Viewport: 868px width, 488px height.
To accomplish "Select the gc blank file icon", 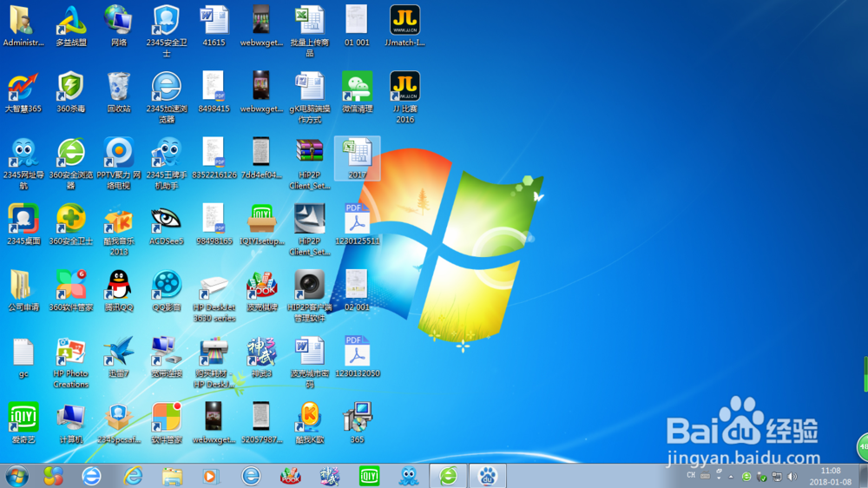I will click(23, 359).
